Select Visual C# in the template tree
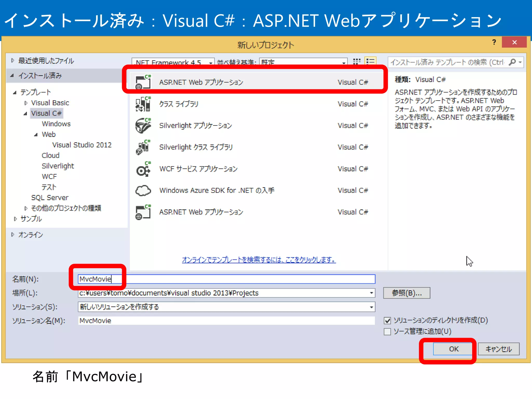The width and height of the screenshot is (532, 399). point(46,113)
